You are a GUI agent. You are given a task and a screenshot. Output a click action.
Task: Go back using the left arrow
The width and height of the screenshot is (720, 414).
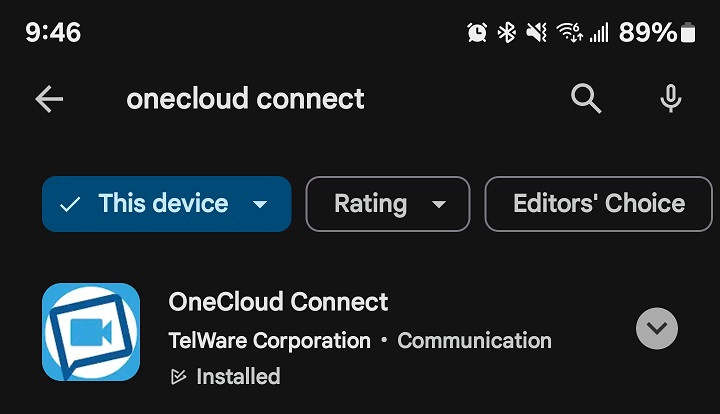click(x=49, y=99)
